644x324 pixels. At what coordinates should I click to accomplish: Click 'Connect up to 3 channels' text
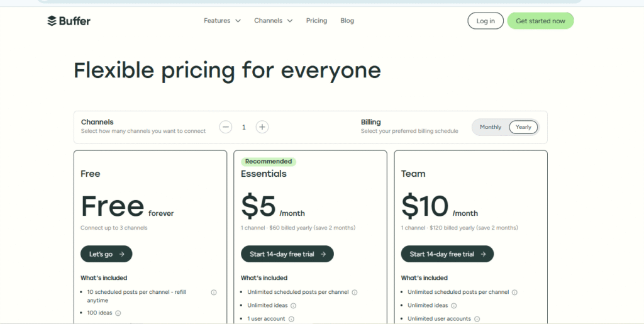click(x=114, y=228)
